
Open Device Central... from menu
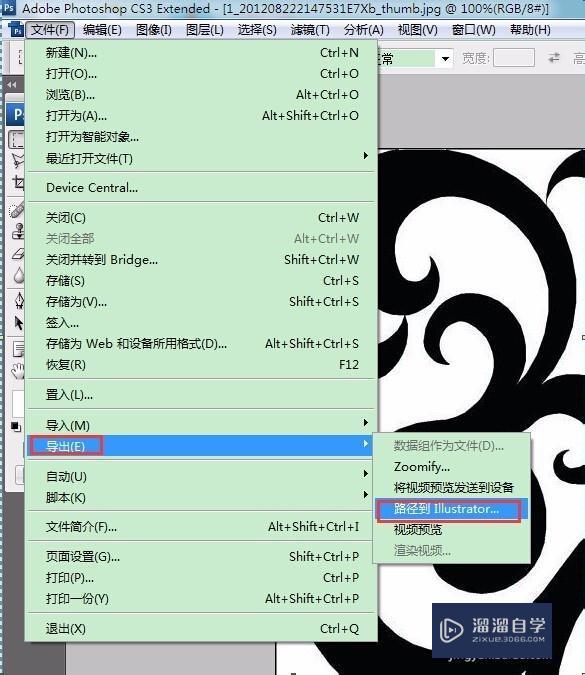tap(202, 188)
